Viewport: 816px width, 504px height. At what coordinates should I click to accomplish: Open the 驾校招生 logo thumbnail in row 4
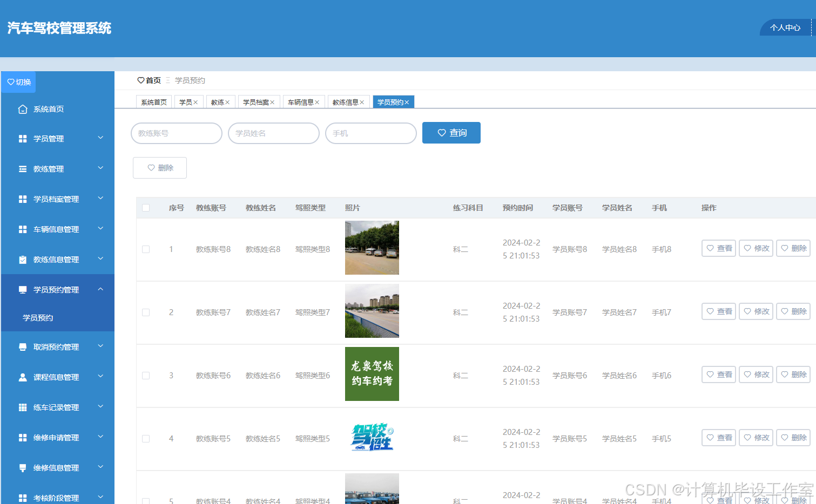[372, 437]
